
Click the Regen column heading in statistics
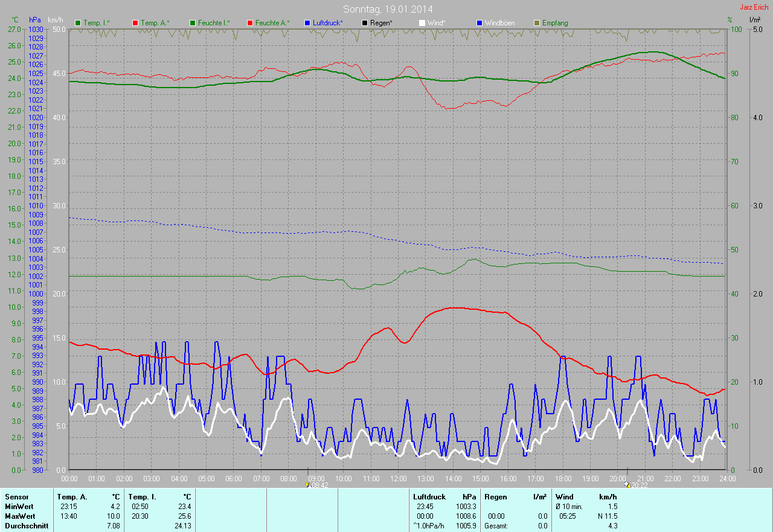click(x=495, y=497)
